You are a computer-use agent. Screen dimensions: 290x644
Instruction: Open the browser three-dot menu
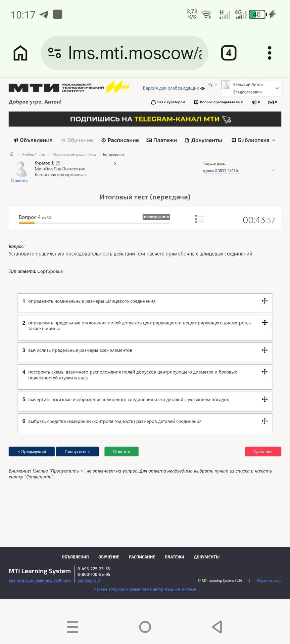point(270,53)
